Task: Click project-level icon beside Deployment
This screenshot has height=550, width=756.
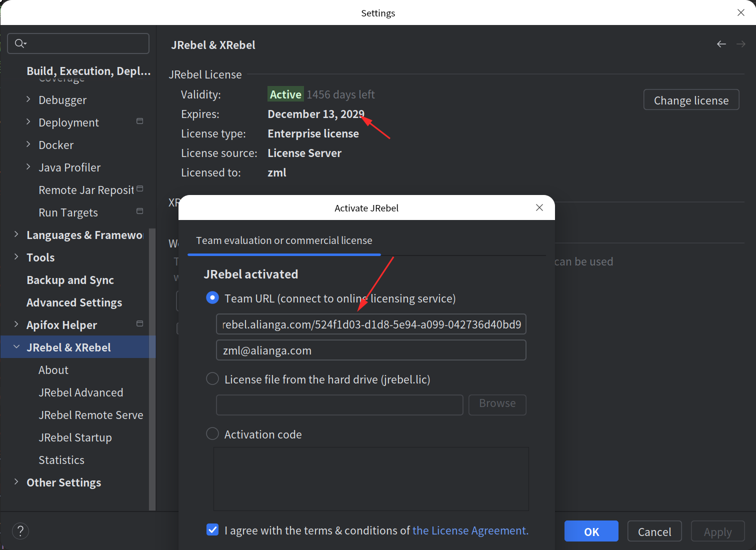Action: (140, 121)
